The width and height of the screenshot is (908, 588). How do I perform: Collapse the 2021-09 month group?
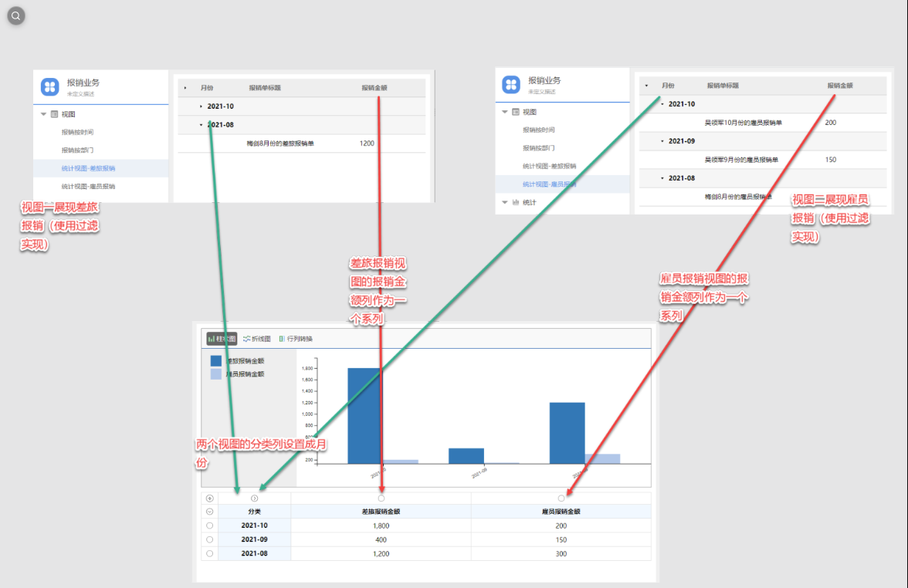(x=662, y=141)
